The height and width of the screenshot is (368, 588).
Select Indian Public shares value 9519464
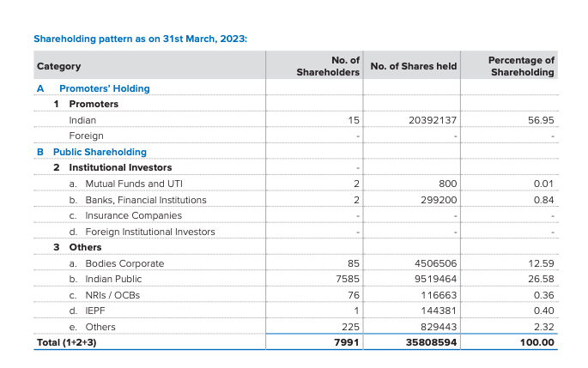(x=435, y=279)
